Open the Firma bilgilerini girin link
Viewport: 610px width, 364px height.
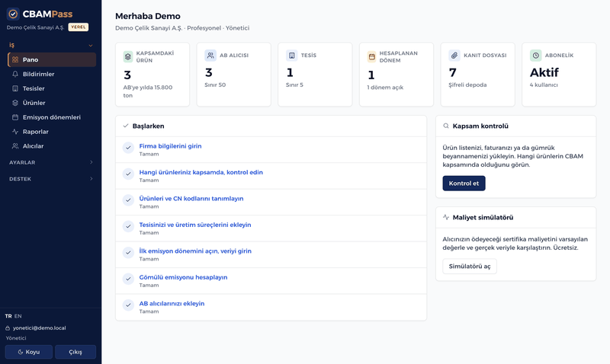170,146
